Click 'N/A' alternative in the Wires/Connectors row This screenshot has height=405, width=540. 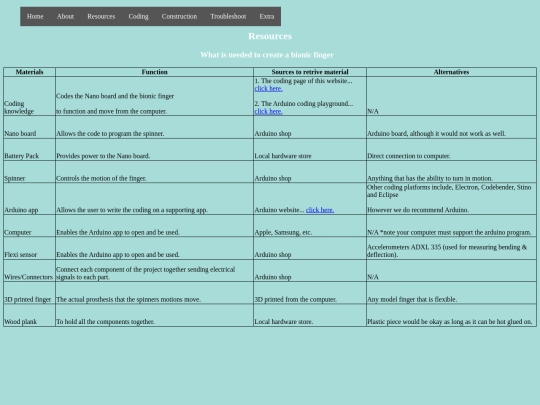coord(373,277)
